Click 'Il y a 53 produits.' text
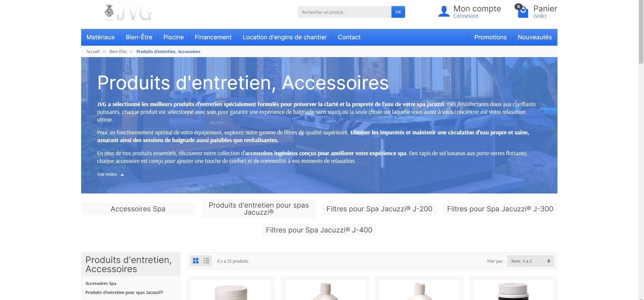The height and width of the screenshot is (300, 644). click(233, 261)
